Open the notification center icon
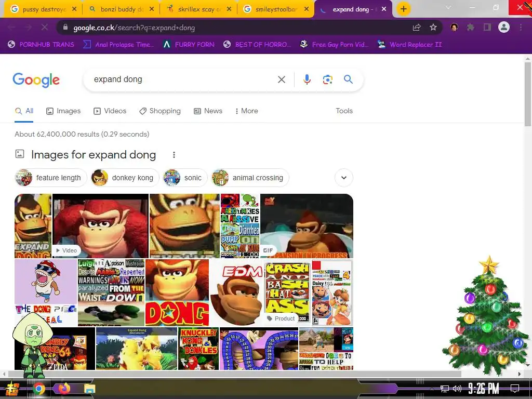The width and height of the screenshot is (532, 399). point(515,388)
